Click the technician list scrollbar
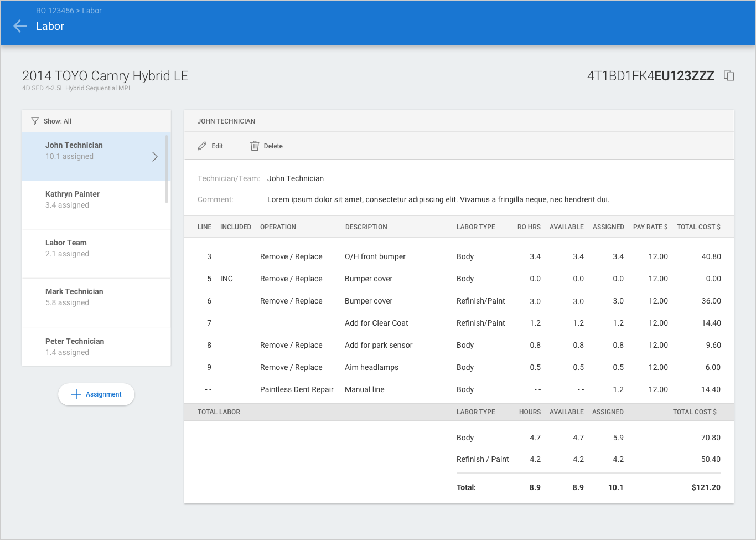The height and width of the screenshot is (540, 756). [167, 169]
